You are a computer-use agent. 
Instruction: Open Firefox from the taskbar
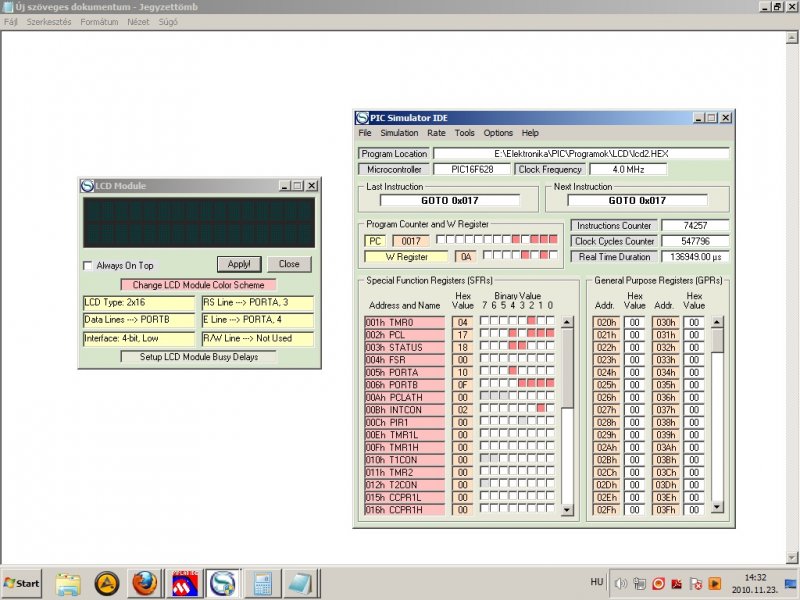pyautogui.click(x=145, y=583)
